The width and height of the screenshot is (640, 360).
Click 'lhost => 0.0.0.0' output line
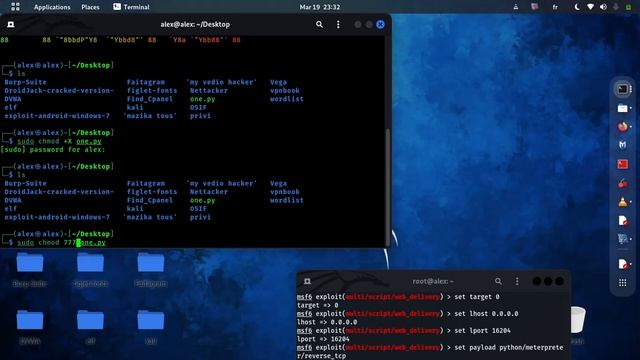pos(327,322)
